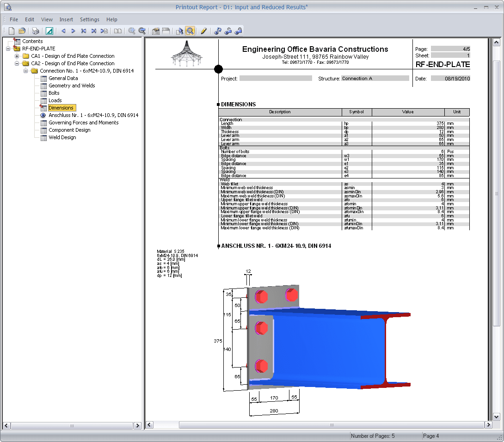
Task: Open the Insert menu
Action: pos(66,19)
